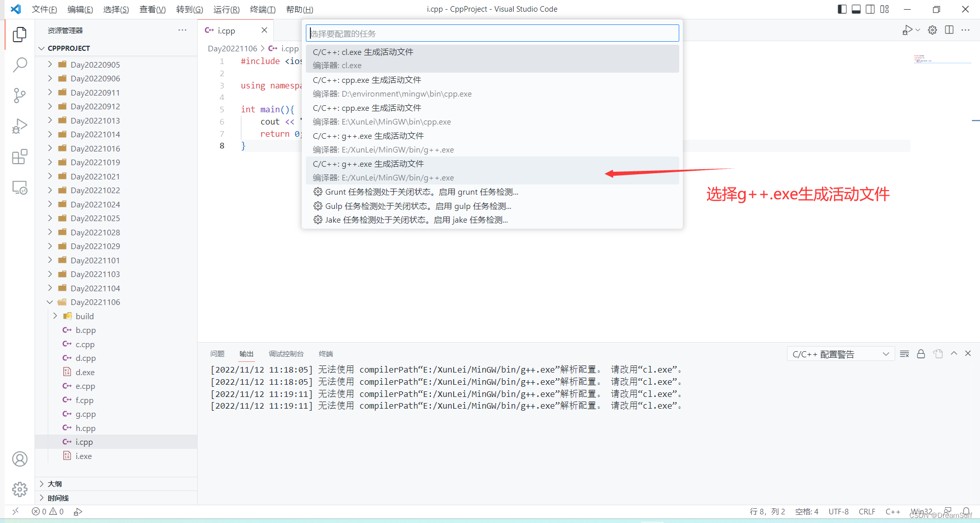The image size is (980, 523).
Task: Open the Explorer view in activity bar
Action: [19, 34]
